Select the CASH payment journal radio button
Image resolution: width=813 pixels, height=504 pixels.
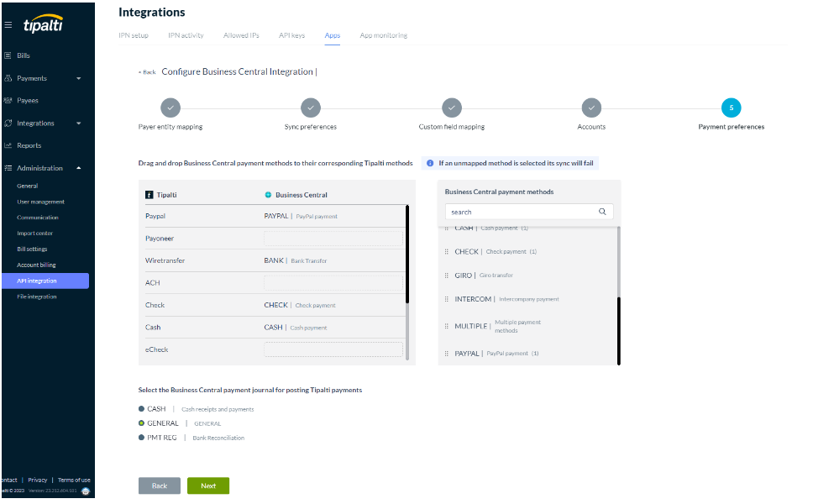tap(142, 409)
